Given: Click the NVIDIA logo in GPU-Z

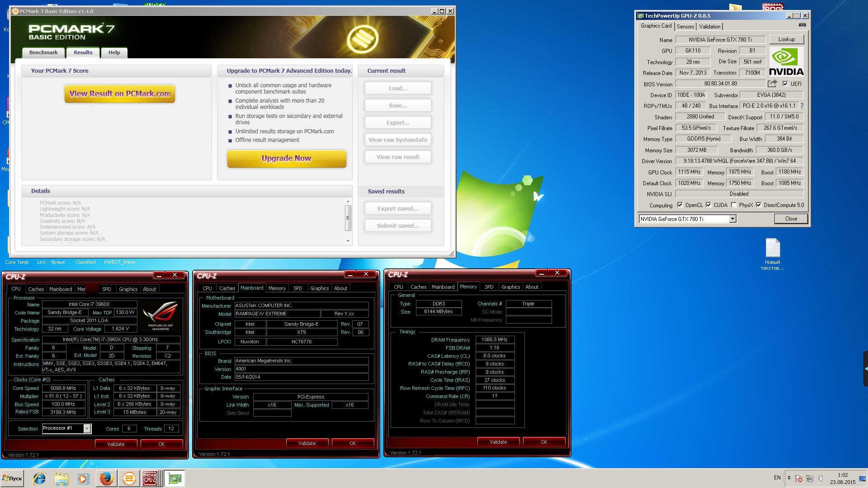Looking at the screenshot, I should (x=786, y=62).
